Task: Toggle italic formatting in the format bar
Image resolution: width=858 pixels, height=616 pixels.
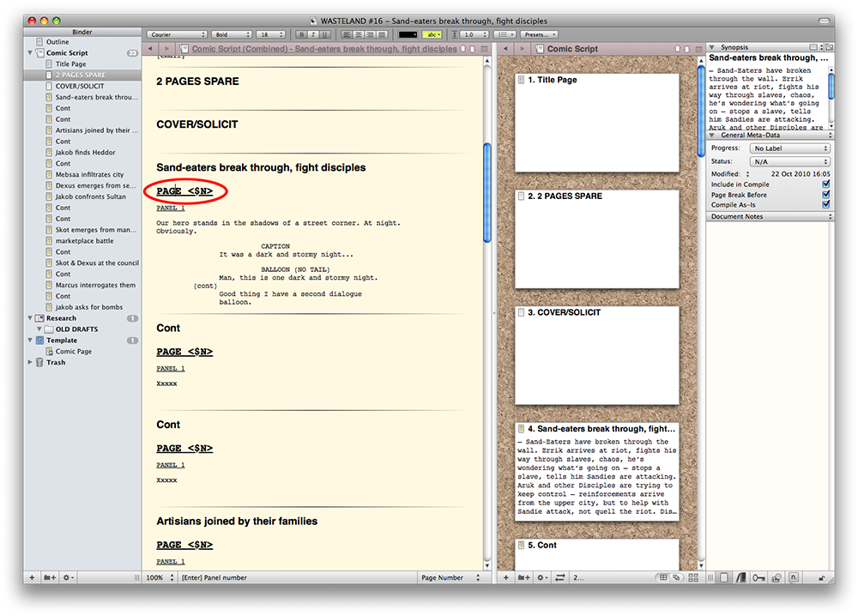Action: pos(314,34)
